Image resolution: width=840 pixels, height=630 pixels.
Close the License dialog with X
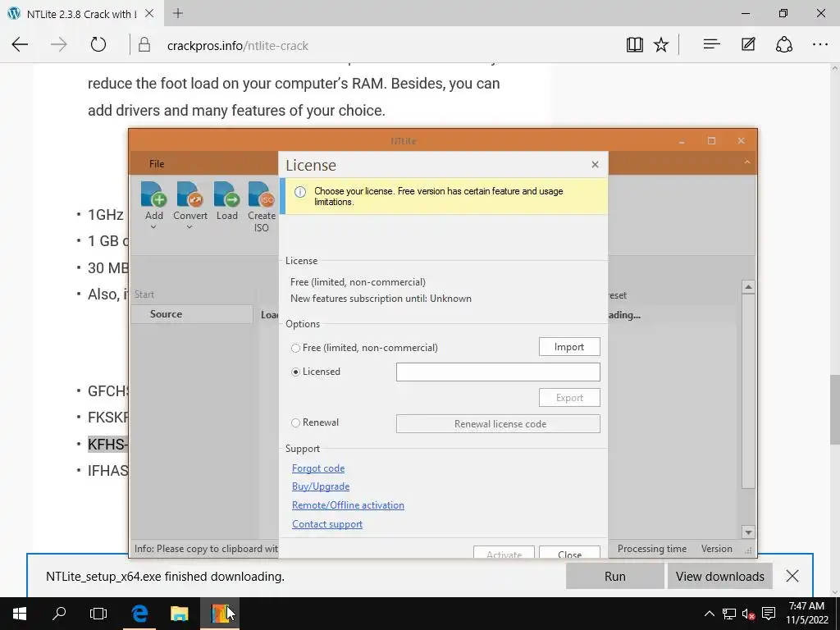tap(595, 164)
